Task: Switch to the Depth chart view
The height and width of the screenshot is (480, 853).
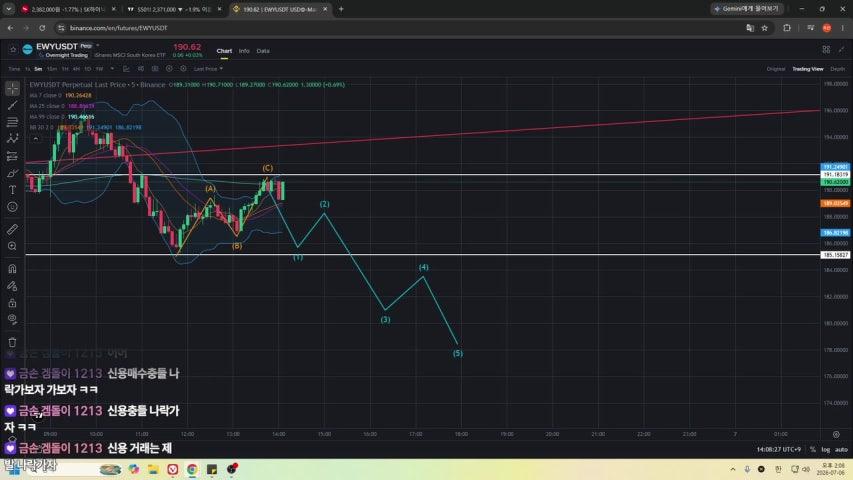Action: coord(837,69)
